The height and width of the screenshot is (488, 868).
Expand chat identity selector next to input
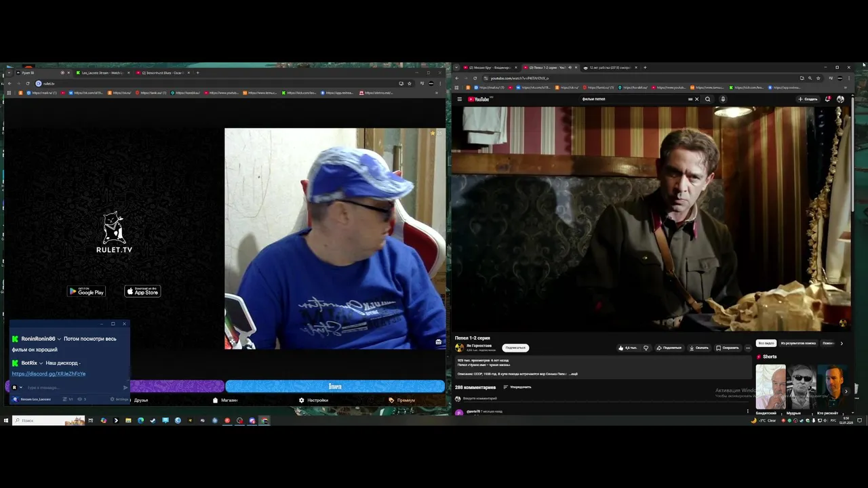[x=20, y=388]
